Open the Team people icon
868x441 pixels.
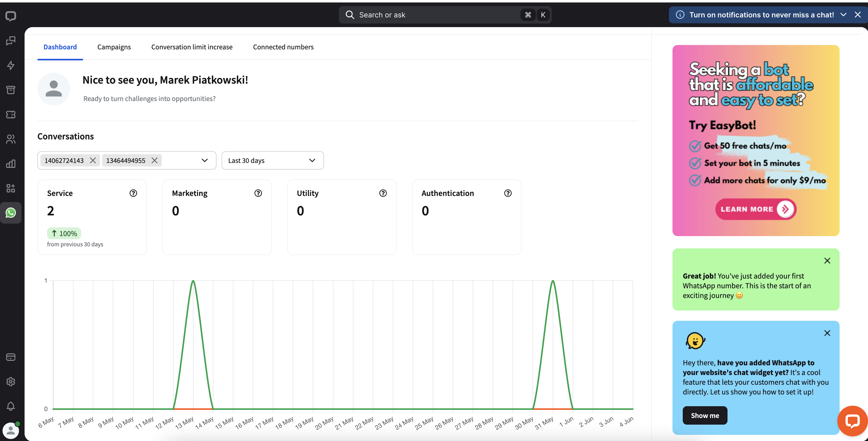coord(11,139)
